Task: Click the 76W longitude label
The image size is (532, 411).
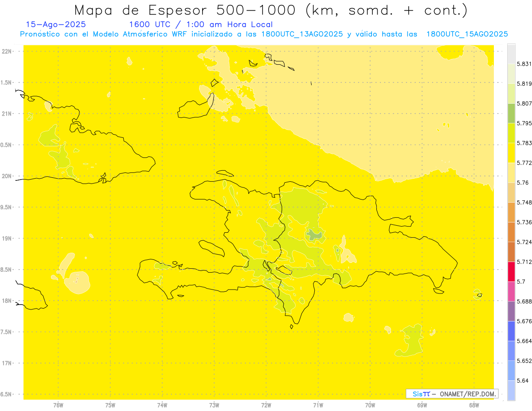Action: pyautogui.click(x=58, y=405)
